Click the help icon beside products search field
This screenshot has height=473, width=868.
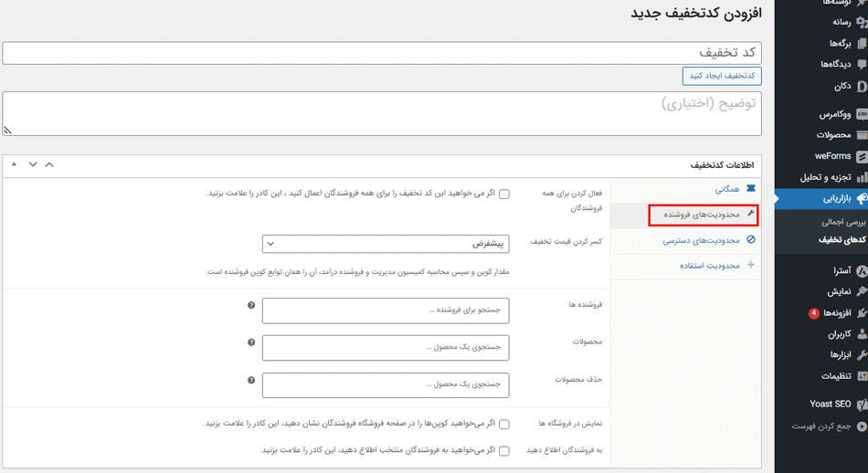(251, 342)
